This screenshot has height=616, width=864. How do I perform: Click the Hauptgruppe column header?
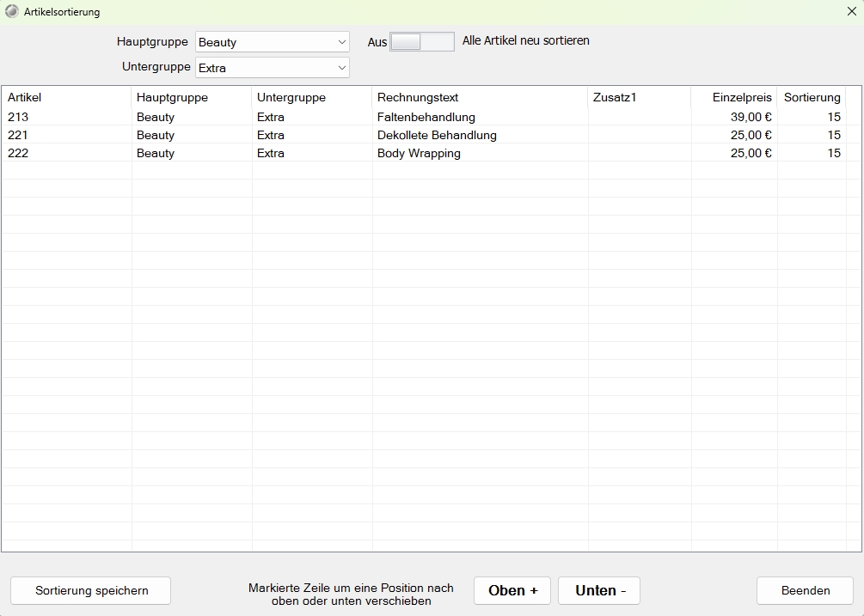tap(191, 97)
